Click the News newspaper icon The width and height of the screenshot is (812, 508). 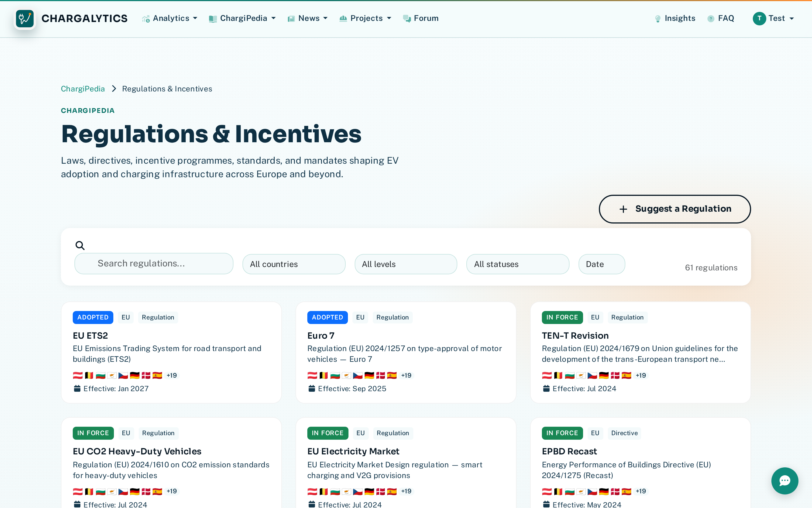click(x=291, y=19)
